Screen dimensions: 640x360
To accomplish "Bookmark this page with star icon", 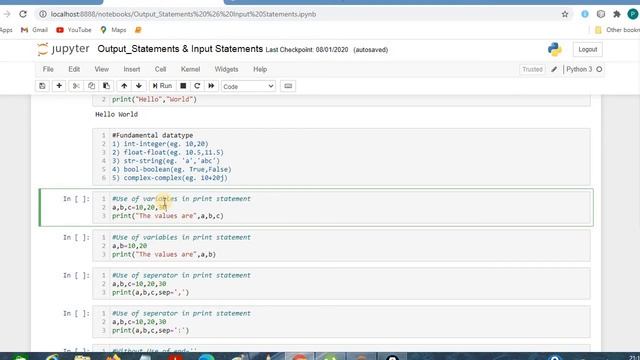I will [565, 14].
